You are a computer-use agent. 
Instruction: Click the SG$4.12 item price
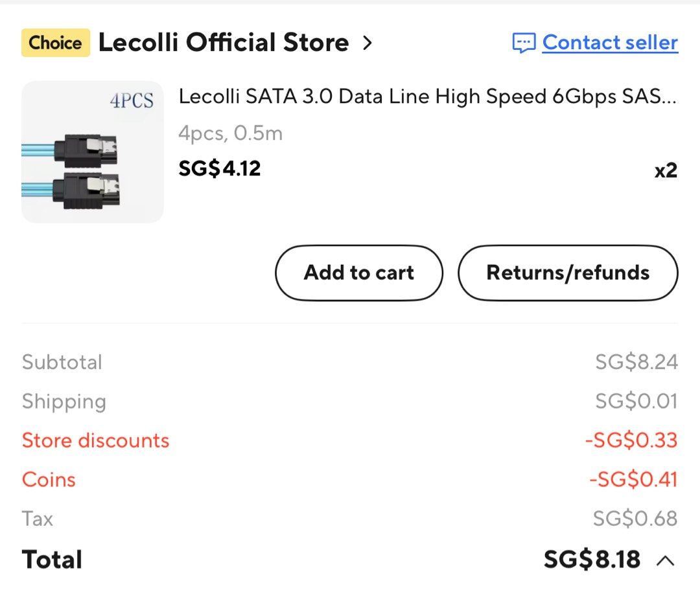click(219, 168)
